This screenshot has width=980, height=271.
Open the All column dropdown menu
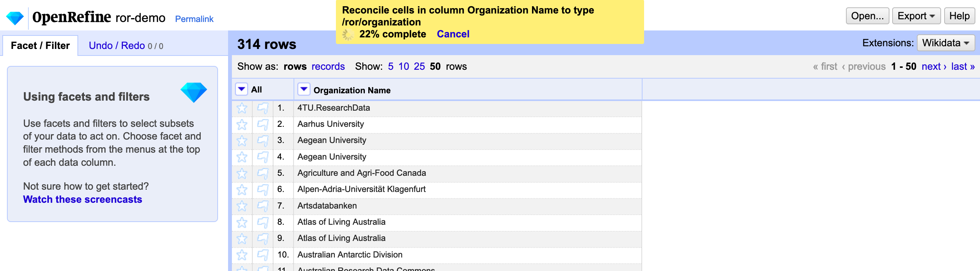(x=242, y=89)
